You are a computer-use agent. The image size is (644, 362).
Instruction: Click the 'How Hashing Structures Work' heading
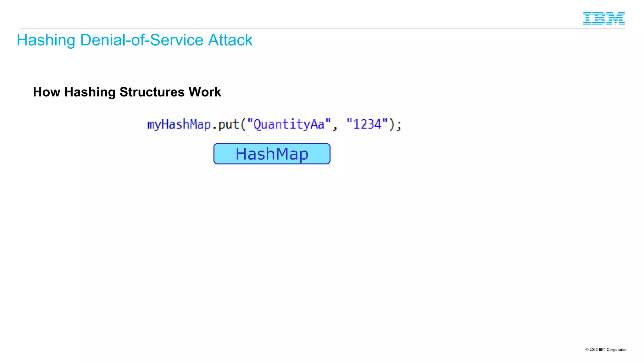127,92
